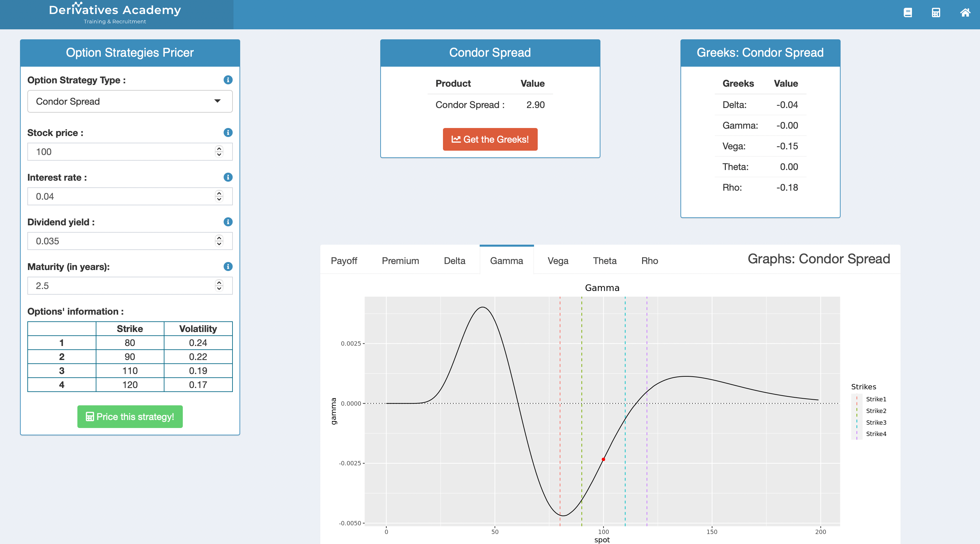Click the Dividend yield input field
The height and width of the screenshot is (544, 980).
(x=122, y=241)
